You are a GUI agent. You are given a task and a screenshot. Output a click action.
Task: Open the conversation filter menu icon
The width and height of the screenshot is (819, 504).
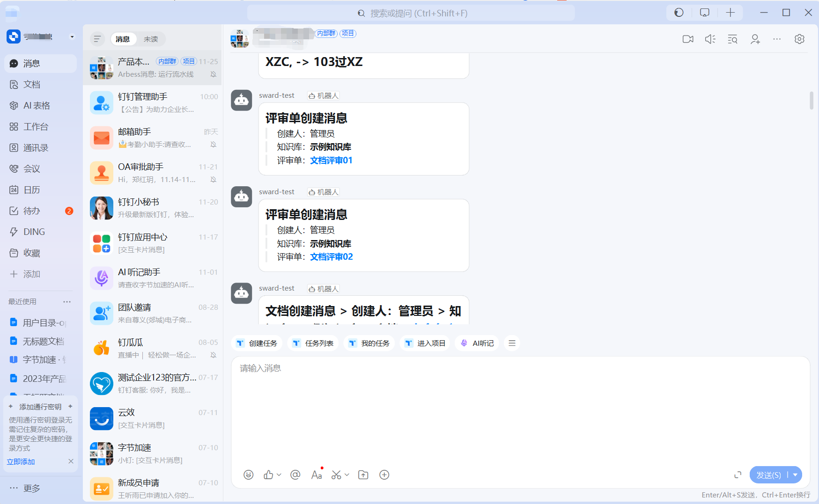coord(97,39)
